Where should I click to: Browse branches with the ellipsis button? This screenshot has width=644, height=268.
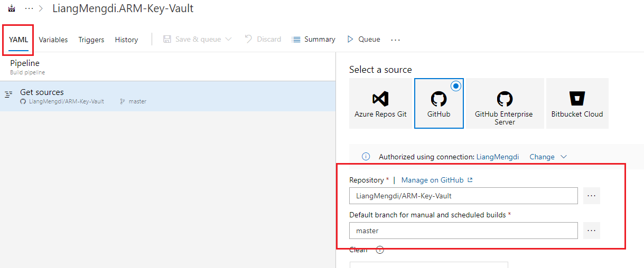(591, 231)
